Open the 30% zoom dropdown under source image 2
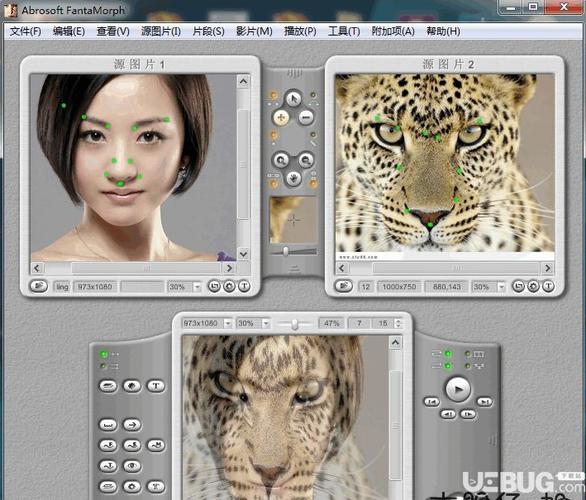Viewport: 586px width, 500px height. (x=501, y=287)
